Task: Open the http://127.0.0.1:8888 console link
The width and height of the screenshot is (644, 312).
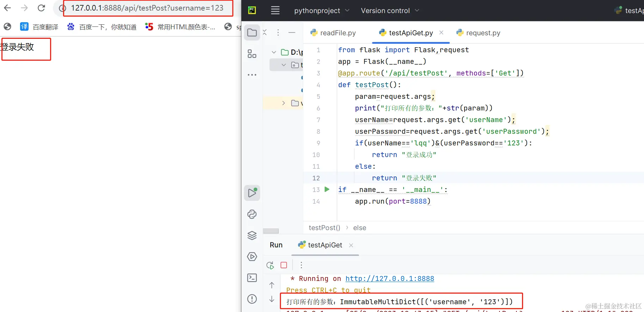Action: pyautogui.click(x=390, y=278)
